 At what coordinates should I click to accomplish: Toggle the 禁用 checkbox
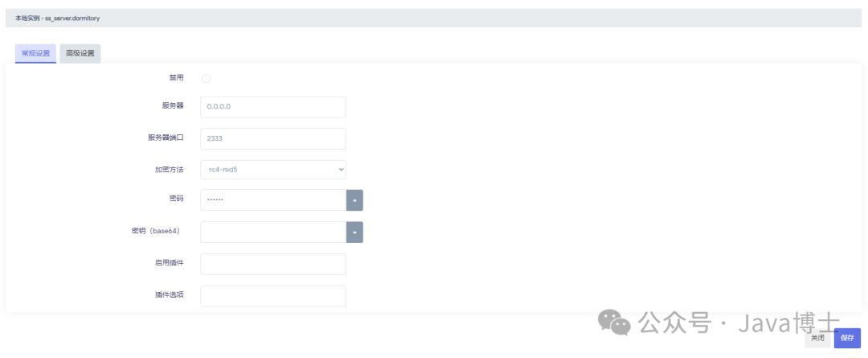tap(206, 78)
